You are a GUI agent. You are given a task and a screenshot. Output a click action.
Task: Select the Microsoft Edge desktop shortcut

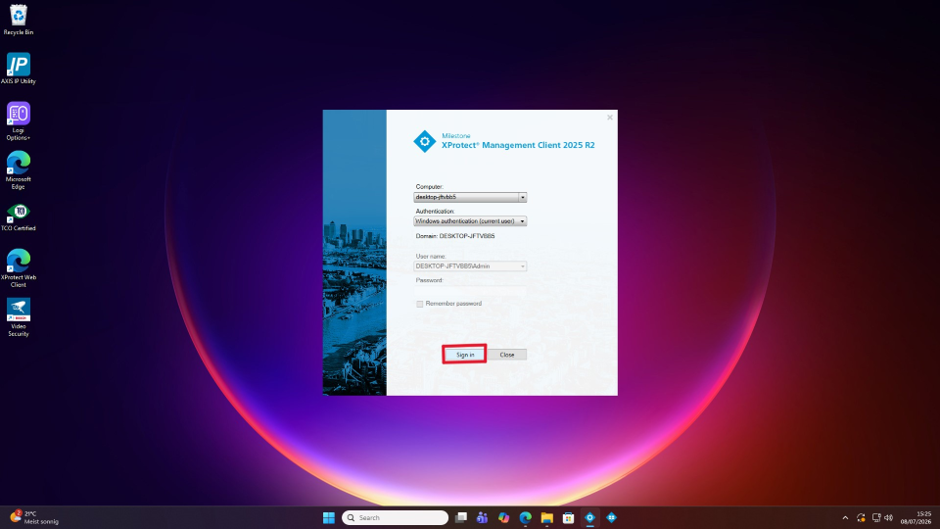tap(18, 170)
